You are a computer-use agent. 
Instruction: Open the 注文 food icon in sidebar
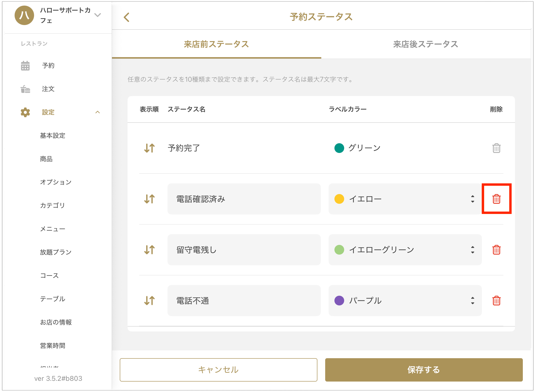(25, 89)
